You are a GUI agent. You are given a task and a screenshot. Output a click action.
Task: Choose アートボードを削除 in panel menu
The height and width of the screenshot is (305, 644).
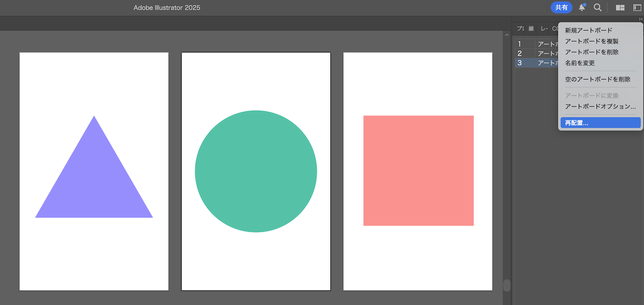[x=592, y=52]
